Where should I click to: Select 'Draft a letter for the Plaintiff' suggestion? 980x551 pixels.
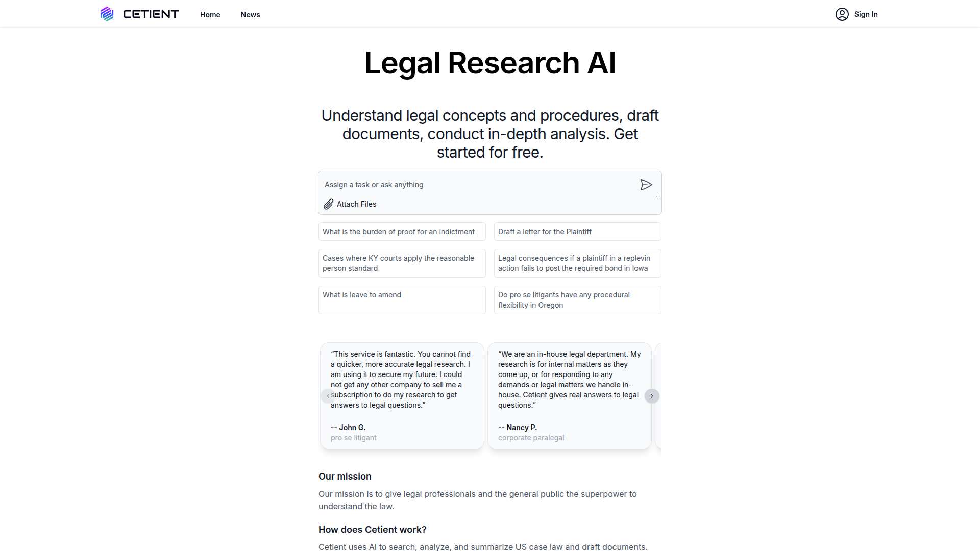tap(578, 232)
